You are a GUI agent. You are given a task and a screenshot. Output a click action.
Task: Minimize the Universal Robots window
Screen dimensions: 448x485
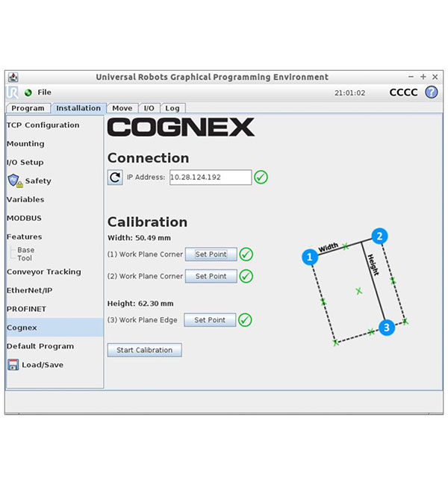(411, 77)
